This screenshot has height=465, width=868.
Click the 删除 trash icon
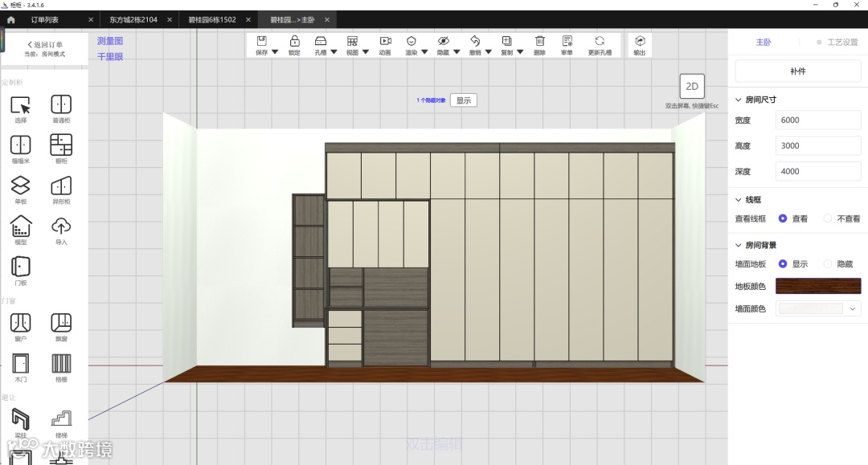point(539,42)
